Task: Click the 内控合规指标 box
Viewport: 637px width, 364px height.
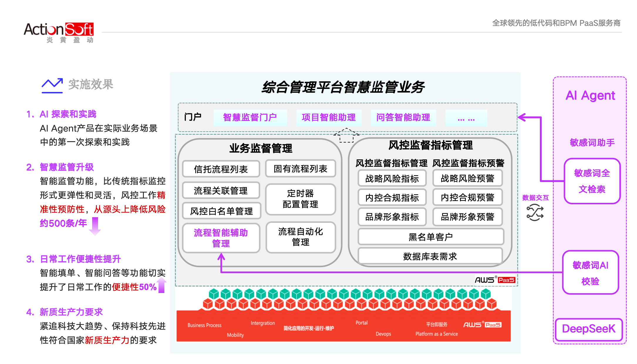Action: [x=392, y=198]
